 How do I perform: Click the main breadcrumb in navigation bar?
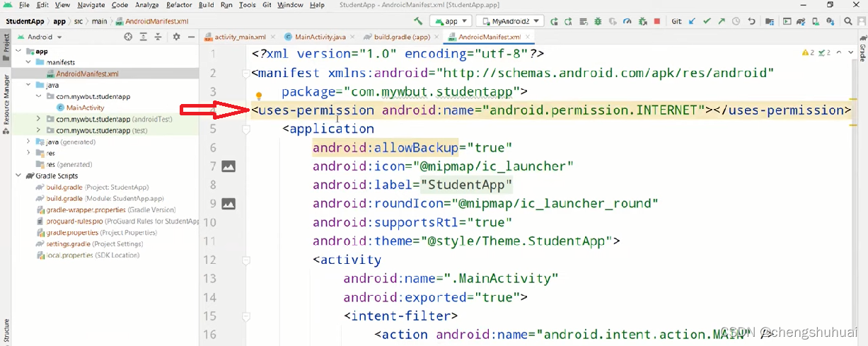click(99, 21)
